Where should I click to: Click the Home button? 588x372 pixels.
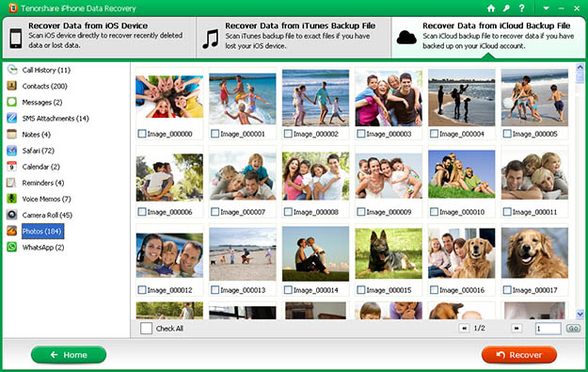click(x=69, y=355)
